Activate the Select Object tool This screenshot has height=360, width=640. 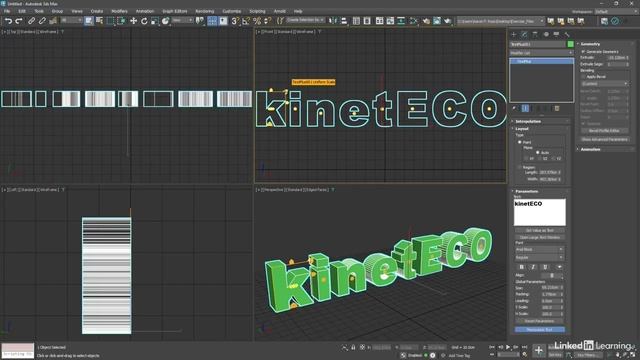[x=89, y=21]
